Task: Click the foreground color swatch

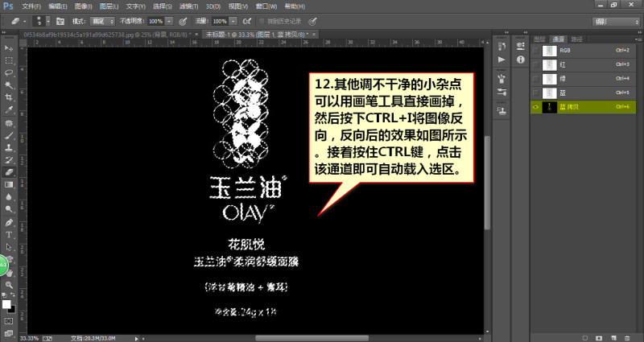Action: [6, 304]
